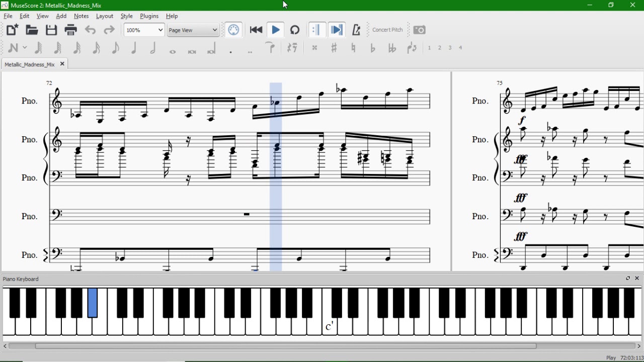Float the Piano Keyboard panel
The width and height of the screenshot is (644, 362).
pyautogui.click(x=628, y=278)
